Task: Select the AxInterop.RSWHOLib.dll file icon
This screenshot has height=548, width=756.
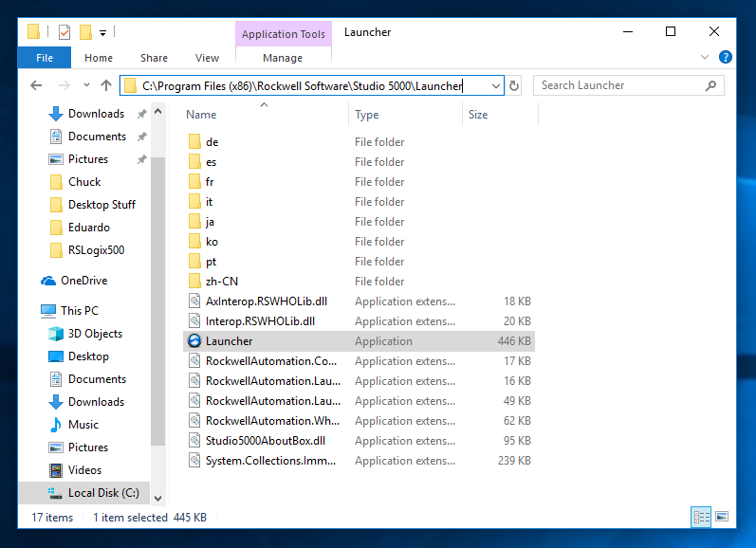Action: (x=194, y=301)
